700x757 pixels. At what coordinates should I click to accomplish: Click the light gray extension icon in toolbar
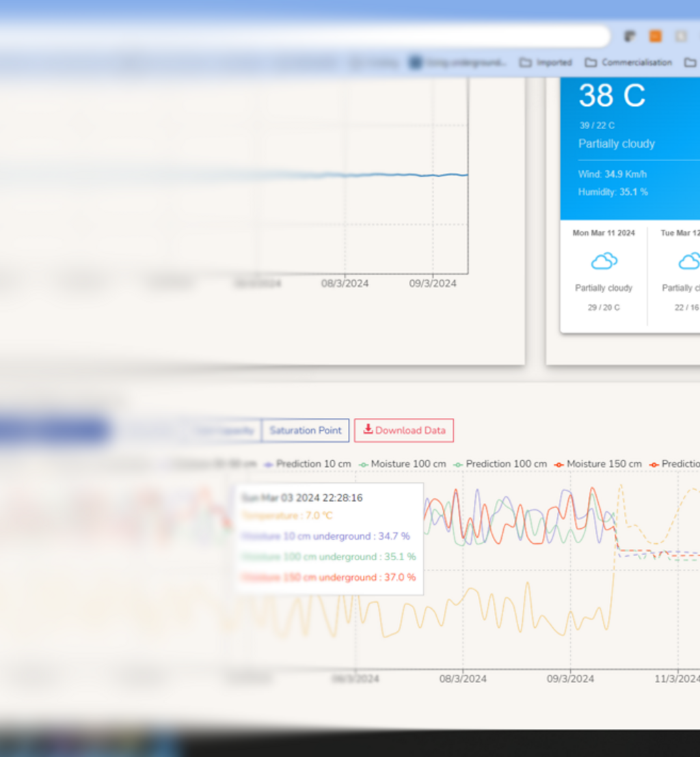click(x=681, y=36)
